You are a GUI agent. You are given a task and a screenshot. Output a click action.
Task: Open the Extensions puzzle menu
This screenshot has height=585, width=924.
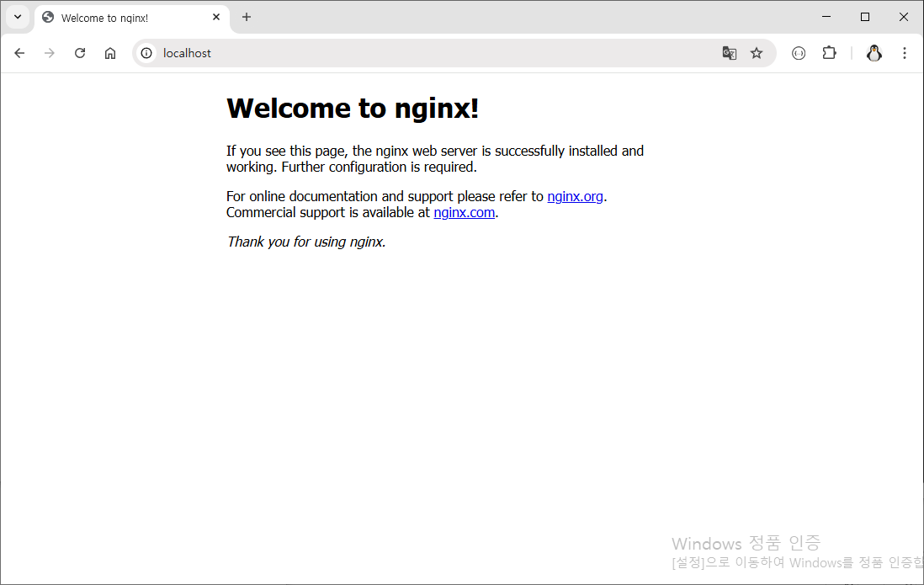[829, 53]
